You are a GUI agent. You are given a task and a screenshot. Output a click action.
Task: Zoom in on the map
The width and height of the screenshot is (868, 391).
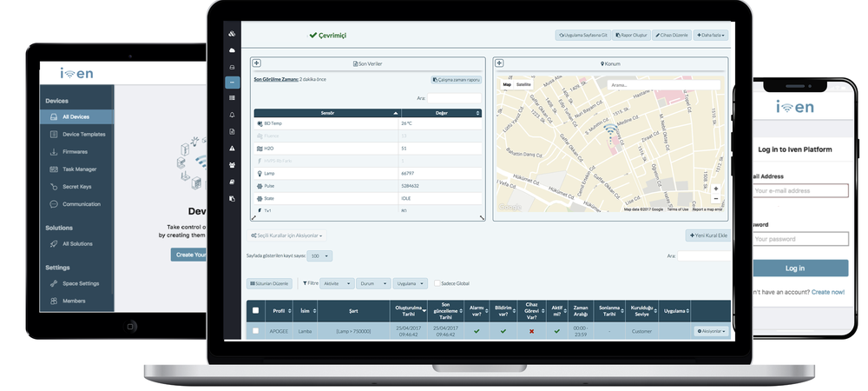click(716, 189)
